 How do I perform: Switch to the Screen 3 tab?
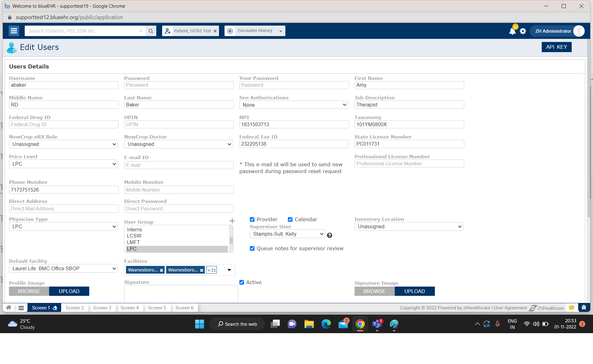click(102, 308)
